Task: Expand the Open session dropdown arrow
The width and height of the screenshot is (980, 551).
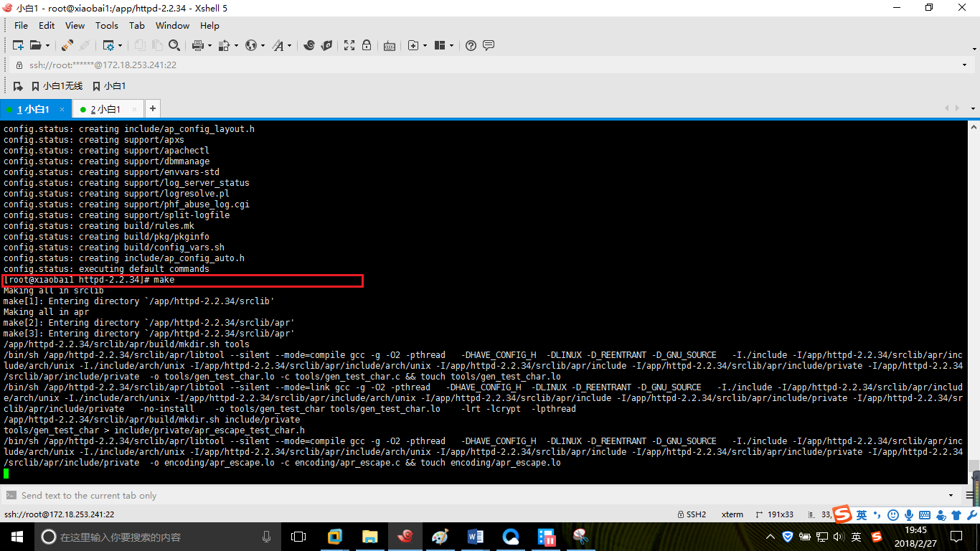Action: click(x=47, y=45)
